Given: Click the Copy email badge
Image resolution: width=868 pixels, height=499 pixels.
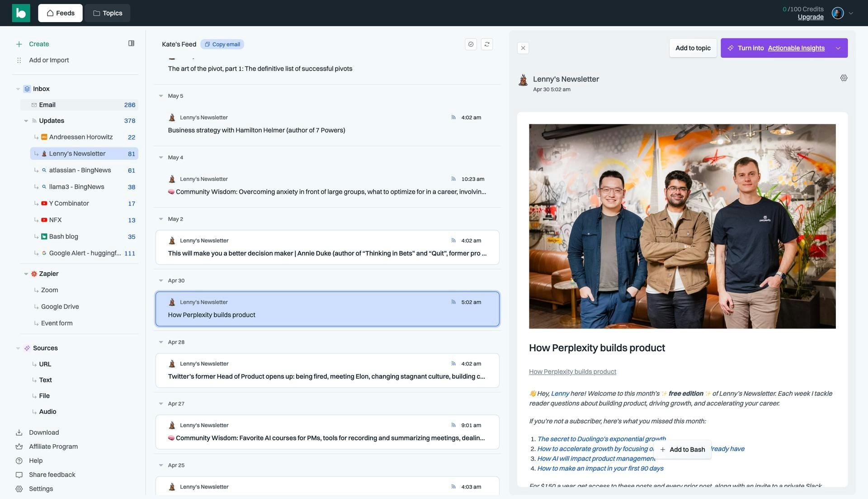Looking at the screenshot, I should (222, 44).
